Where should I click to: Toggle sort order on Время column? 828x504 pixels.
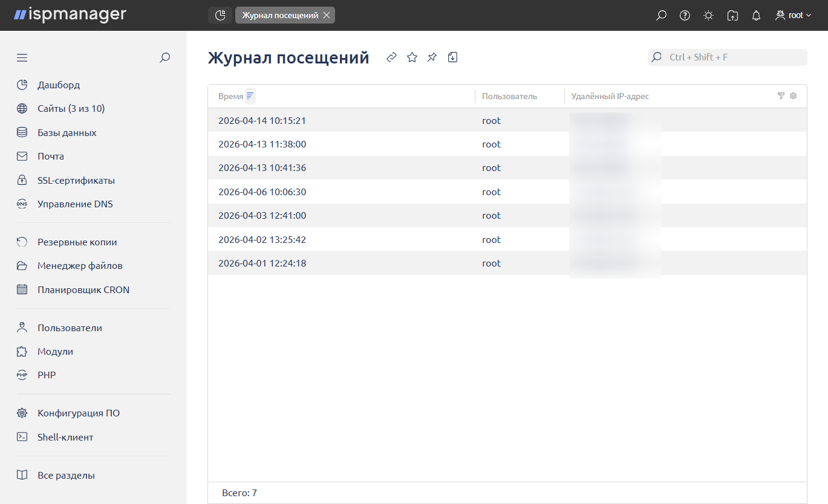click(x=250, y=96)
